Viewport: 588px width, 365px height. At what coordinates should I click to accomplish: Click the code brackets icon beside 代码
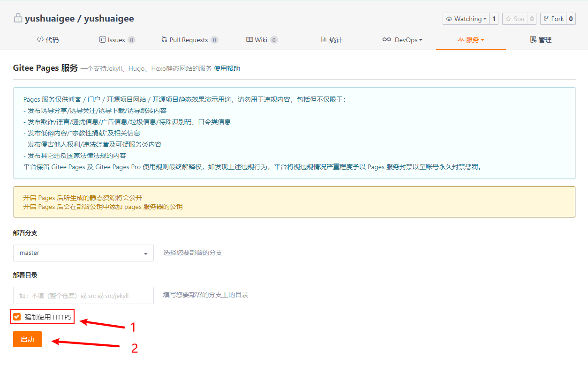[40, 40]
